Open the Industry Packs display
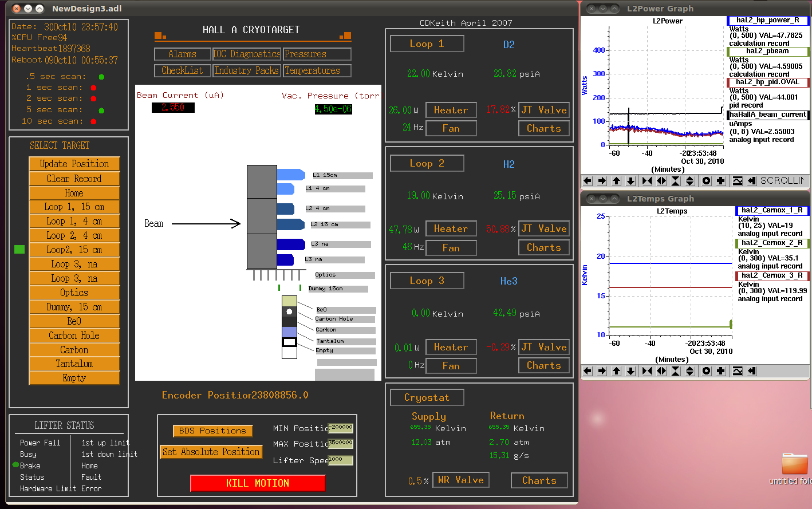Image resolution: width=812 pixels, height=509 pixels. 247,70
